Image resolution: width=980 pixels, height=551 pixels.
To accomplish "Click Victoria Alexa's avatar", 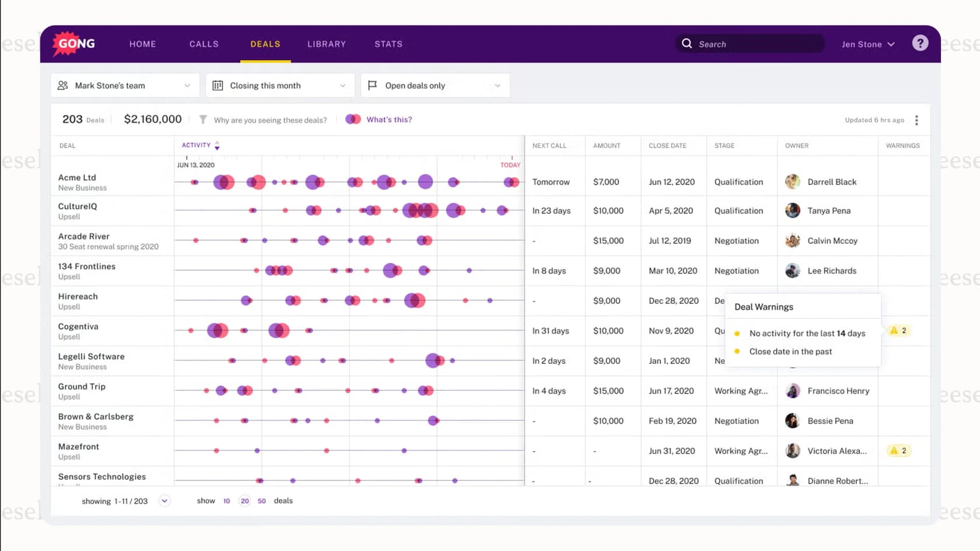I will tap(792, 451).
